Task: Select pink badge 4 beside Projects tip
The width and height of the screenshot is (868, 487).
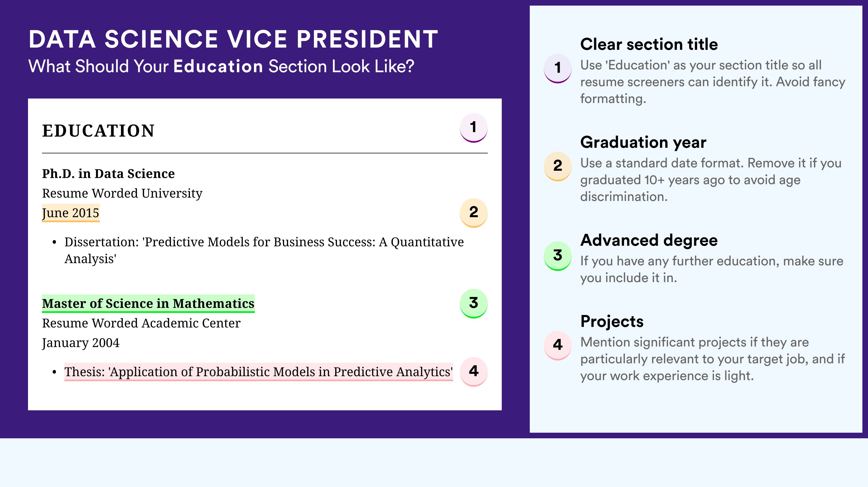Action: tap(557, 346)
